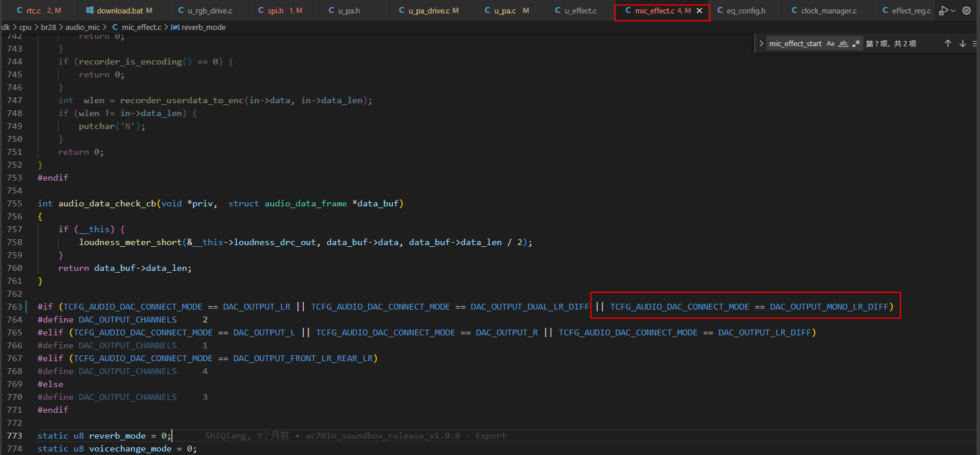Select the br28 breadcrumb segment
Screen dimensions: 980x455
pyautogui.click(x=49, y=27)
